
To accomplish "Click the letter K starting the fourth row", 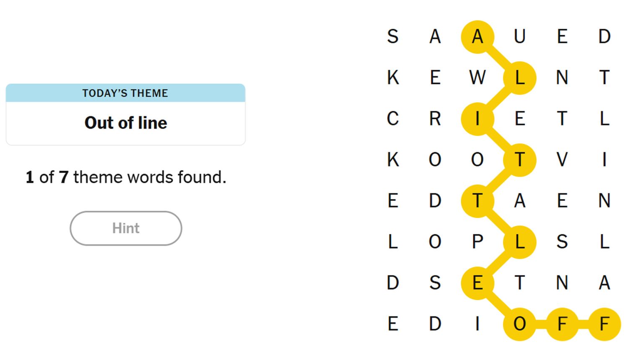I will tap(392, 160).
